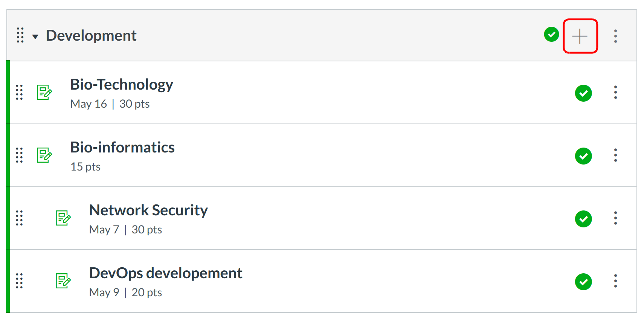Click Bio-Technology drag handle icon

tap(19, 92)
